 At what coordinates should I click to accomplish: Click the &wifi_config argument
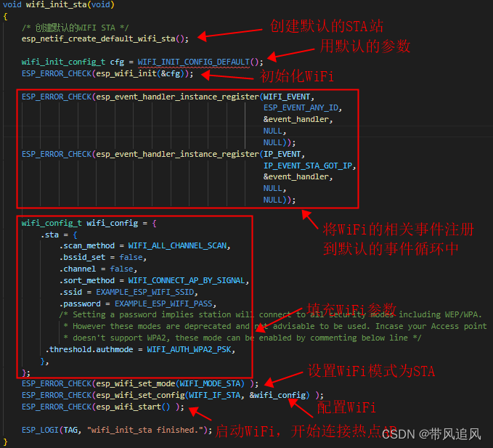[x=277, y=395]
